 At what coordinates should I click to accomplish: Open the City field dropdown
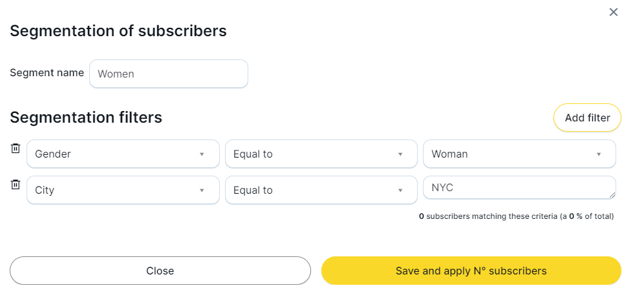123,190
